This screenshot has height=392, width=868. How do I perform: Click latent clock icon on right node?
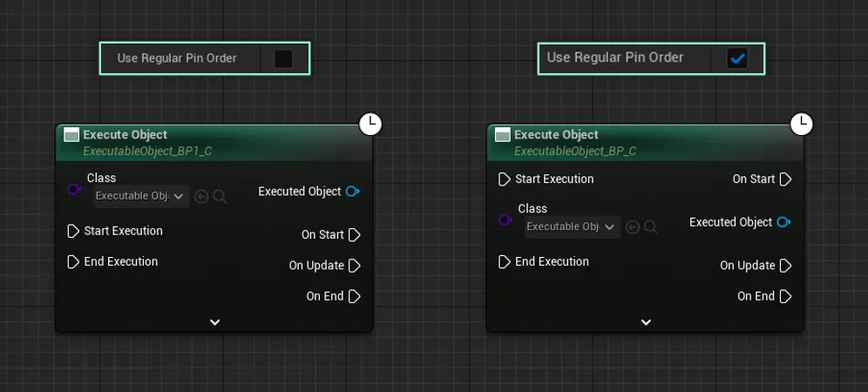coord(801,124)
